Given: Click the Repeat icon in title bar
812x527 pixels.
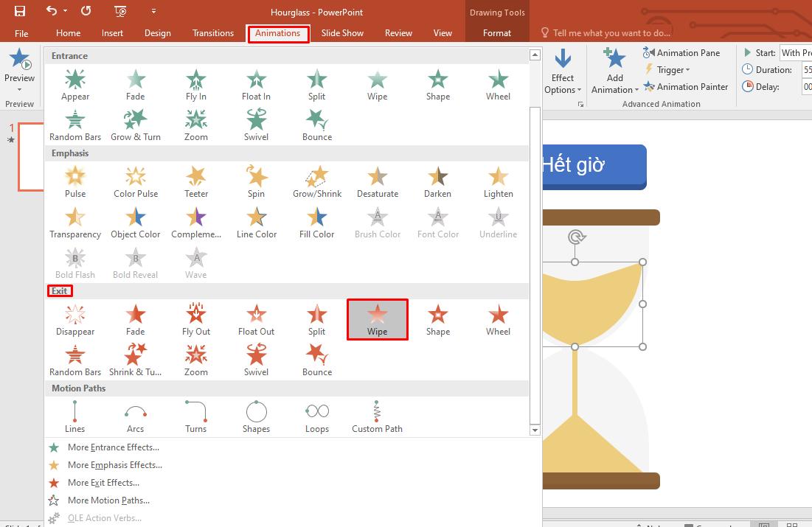Looking at the screenshot, I should tap(86, 11).
